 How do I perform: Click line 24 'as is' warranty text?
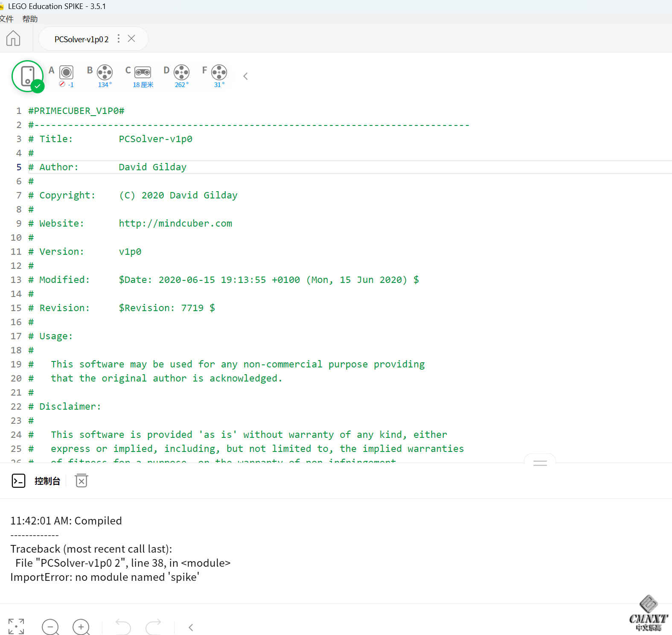249,435
